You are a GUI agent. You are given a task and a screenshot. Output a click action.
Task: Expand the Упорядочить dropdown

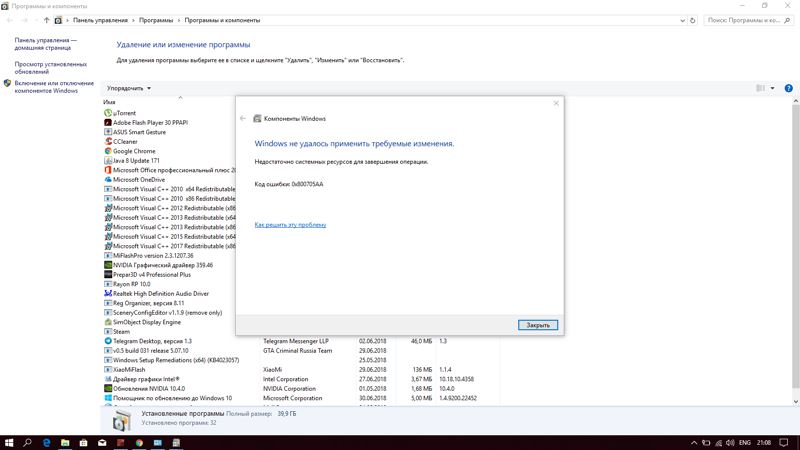tap(129, 88)
